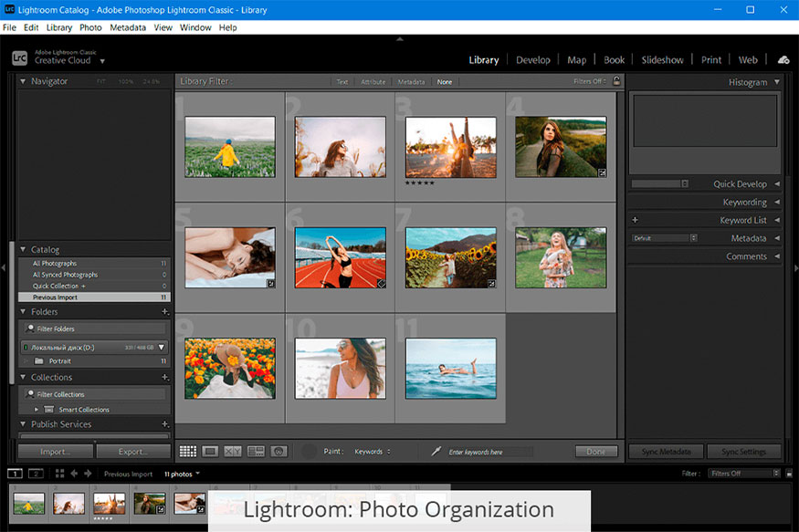Collapse the Catalog panel
The image size is (799, 532).
pyautogui.click(x=23, y=249)
